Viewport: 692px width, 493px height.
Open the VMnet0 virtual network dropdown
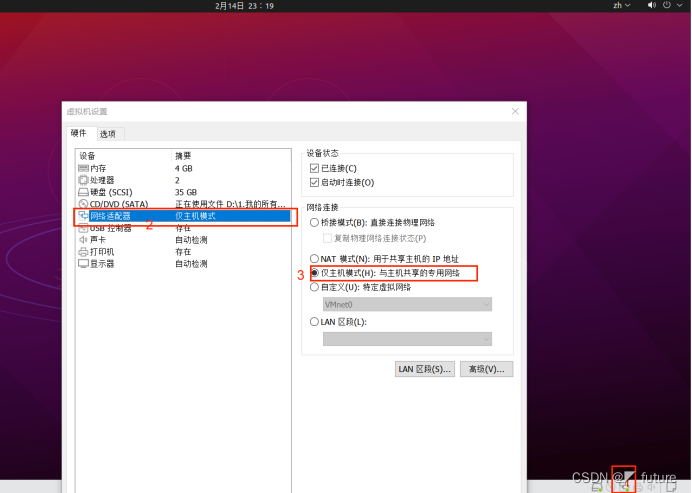point(407,305)
